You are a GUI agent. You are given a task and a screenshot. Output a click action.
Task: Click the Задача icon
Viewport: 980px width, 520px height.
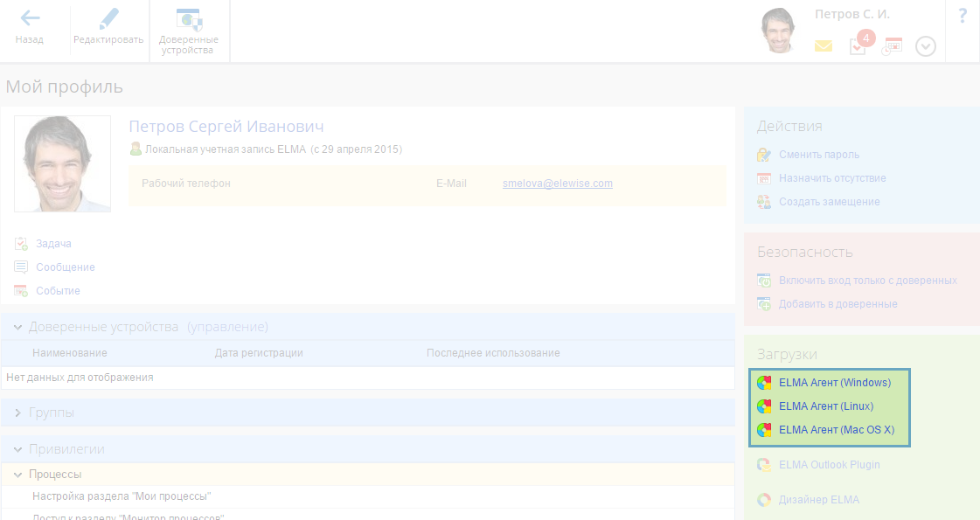point(21,244)
